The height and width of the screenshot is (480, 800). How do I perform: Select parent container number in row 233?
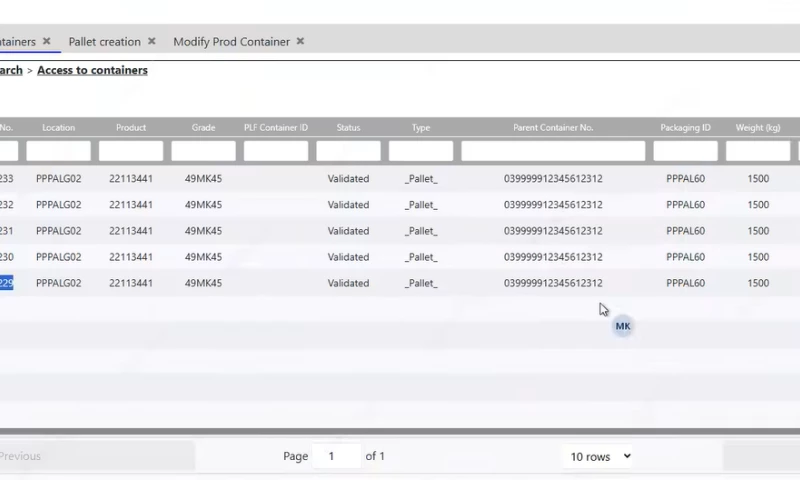pyautogui.click(x=553, y=179)
